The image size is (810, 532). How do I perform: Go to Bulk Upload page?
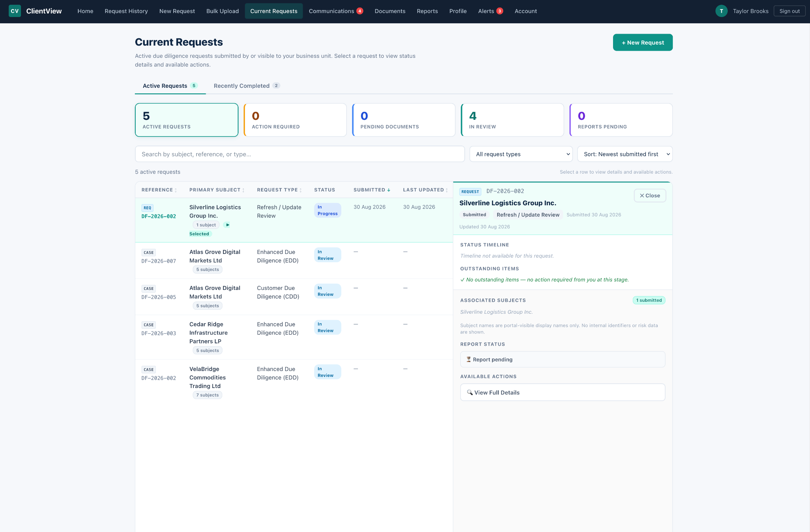tap(222, 11)
